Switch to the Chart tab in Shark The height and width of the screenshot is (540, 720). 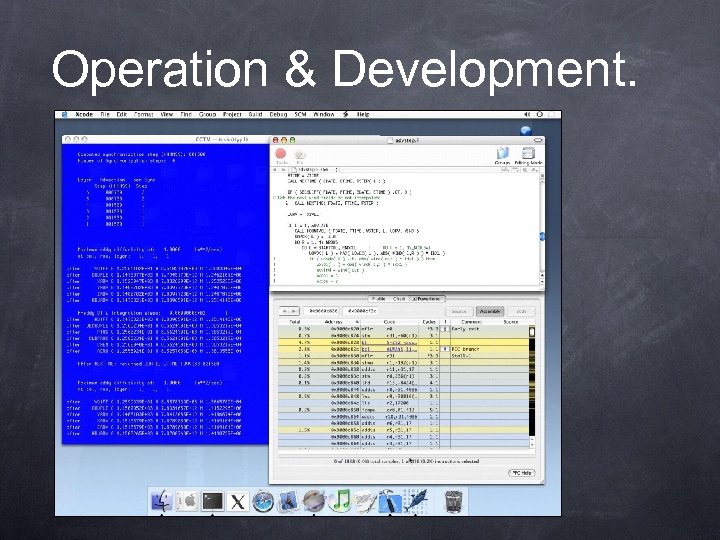[x=399, y=298]
